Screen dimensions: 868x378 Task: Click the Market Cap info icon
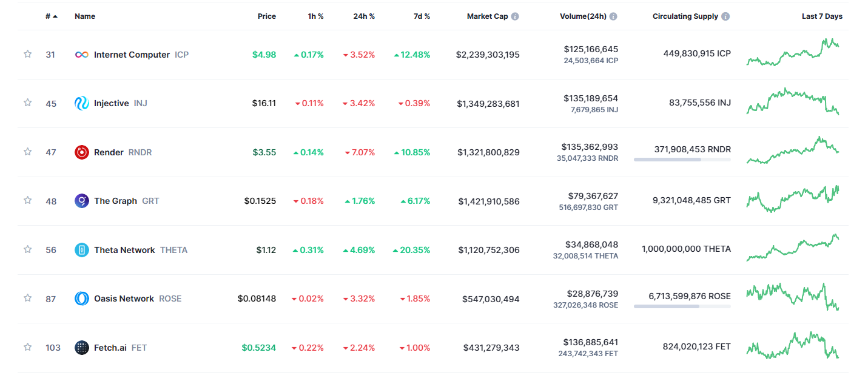[x=515, y=16]
